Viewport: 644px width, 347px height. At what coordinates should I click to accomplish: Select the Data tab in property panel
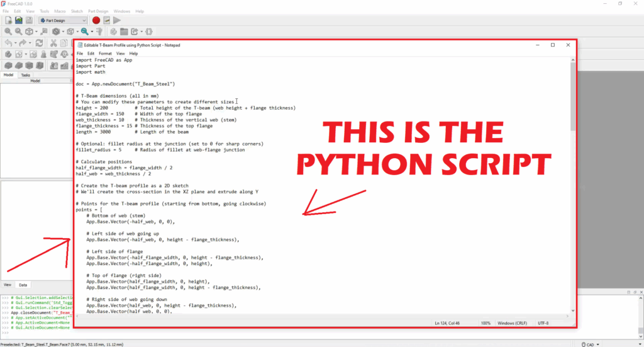tap(23, 285)
